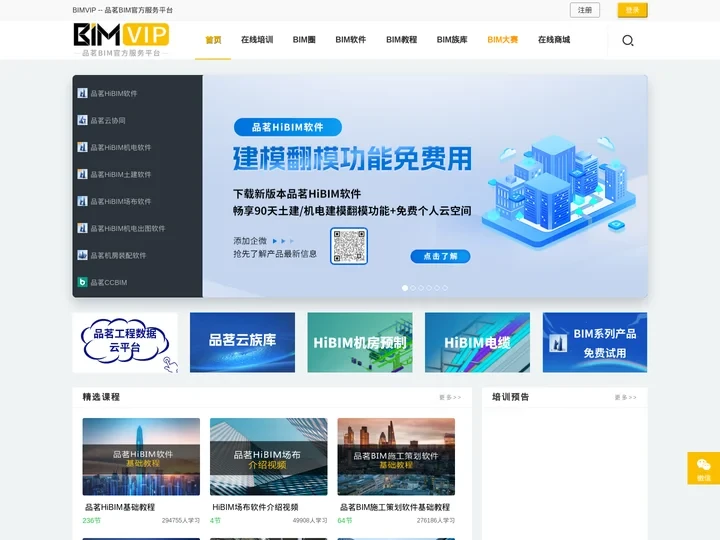
Task: Open BIM大赛 menu item
Action: [502, 40]
